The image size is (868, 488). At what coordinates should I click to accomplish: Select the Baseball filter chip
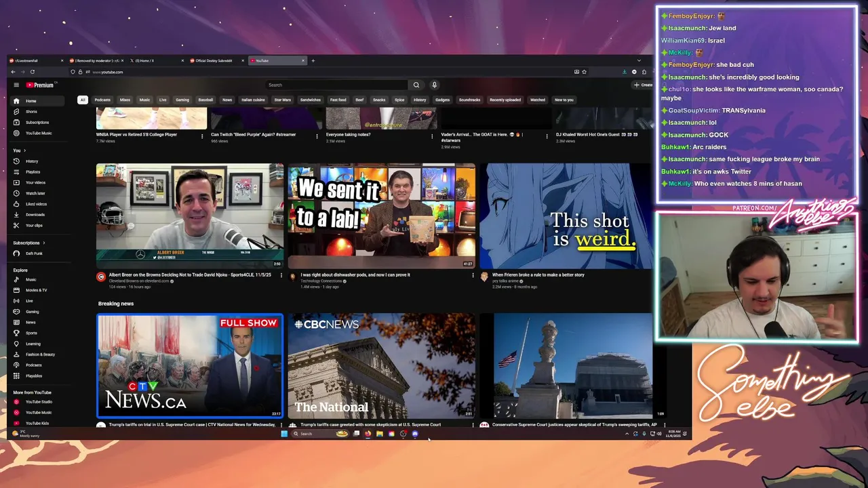[205, 100]
